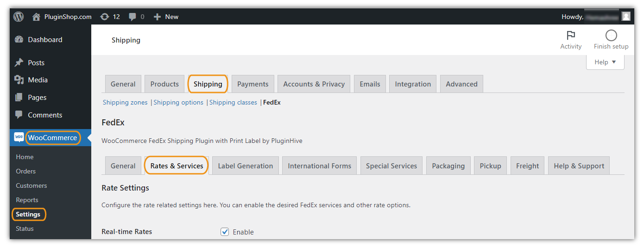Open WooCommerce Home in sidebar
The width and height of the screenshot is (644, 247).
(25, 157)
